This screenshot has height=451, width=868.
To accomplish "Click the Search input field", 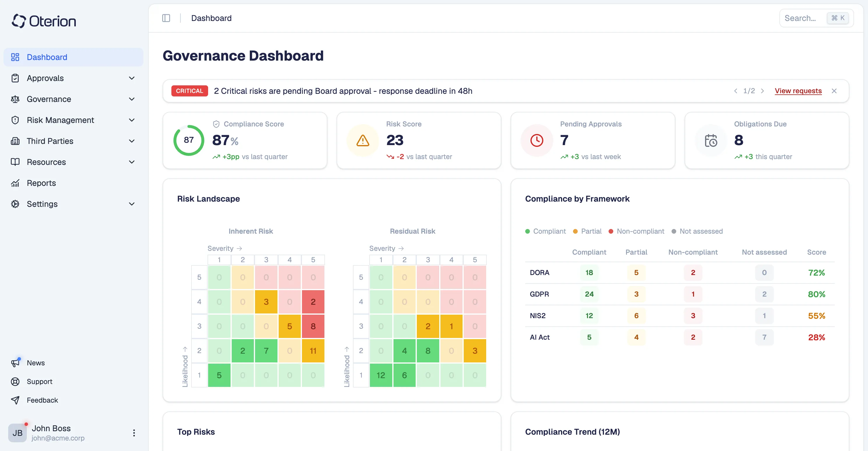I will (x=816, y=18).
